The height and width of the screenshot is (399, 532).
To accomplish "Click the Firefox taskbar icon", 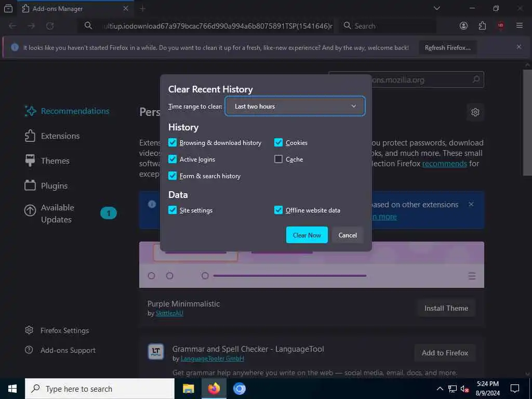I will (214, 389).
